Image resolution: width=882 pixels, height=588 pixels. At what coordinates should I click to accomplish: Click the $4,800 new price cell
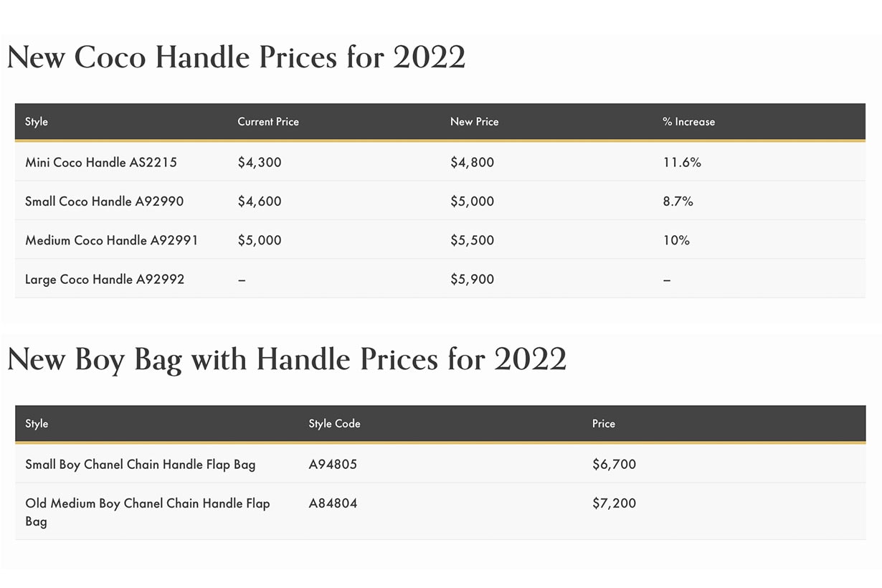tap(472, 163)
